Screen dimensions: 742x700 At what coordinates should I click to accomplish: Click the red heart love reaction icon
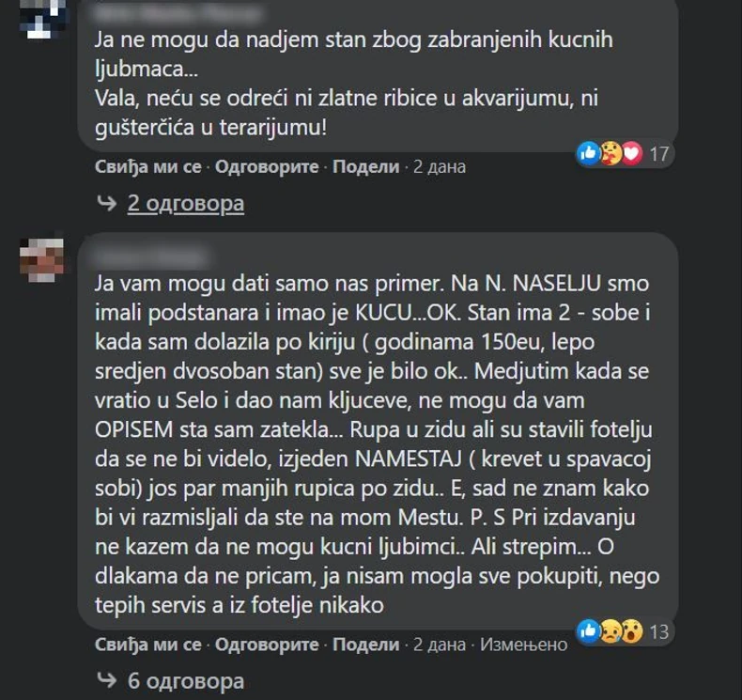(x=630, y=152)
